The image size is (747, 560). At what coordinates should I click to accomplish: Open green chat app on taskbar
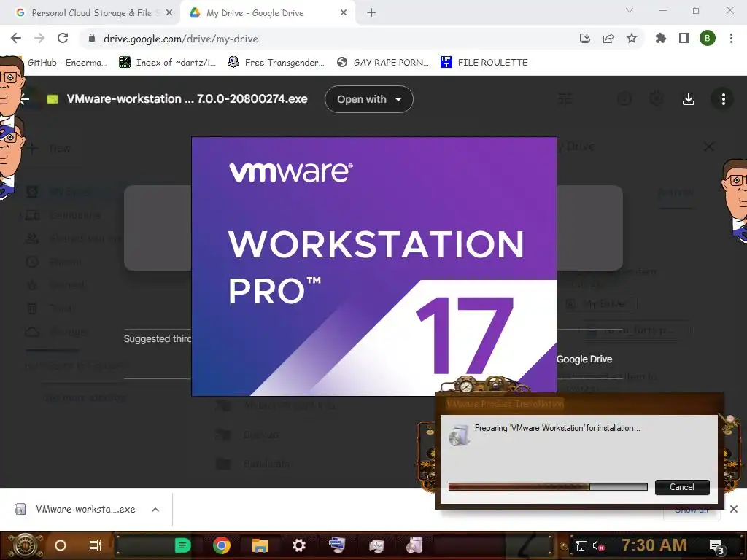click(182, 545)
